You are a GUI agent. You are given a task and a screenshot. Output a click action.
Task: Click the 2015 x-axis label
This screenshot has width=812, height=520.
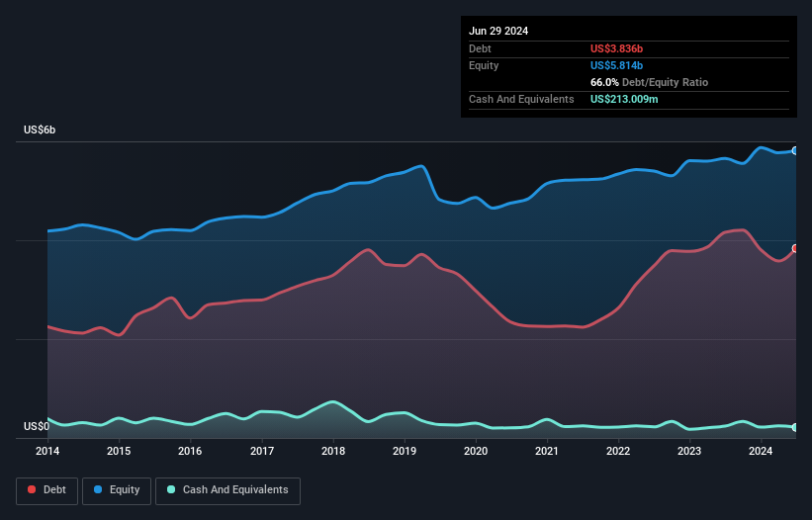pos(119,451)
